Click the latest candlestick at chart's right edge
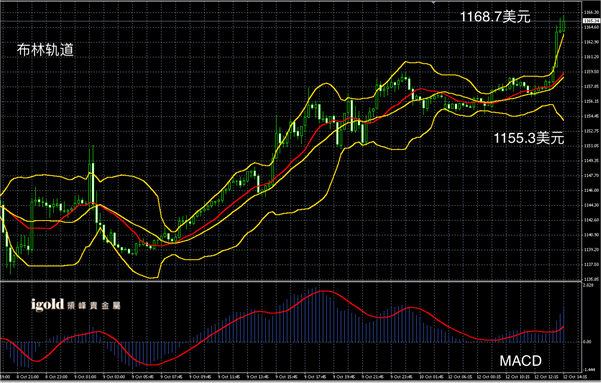This screenshot has height=383, width=601. pyautogui.click(x=563, y=25)
